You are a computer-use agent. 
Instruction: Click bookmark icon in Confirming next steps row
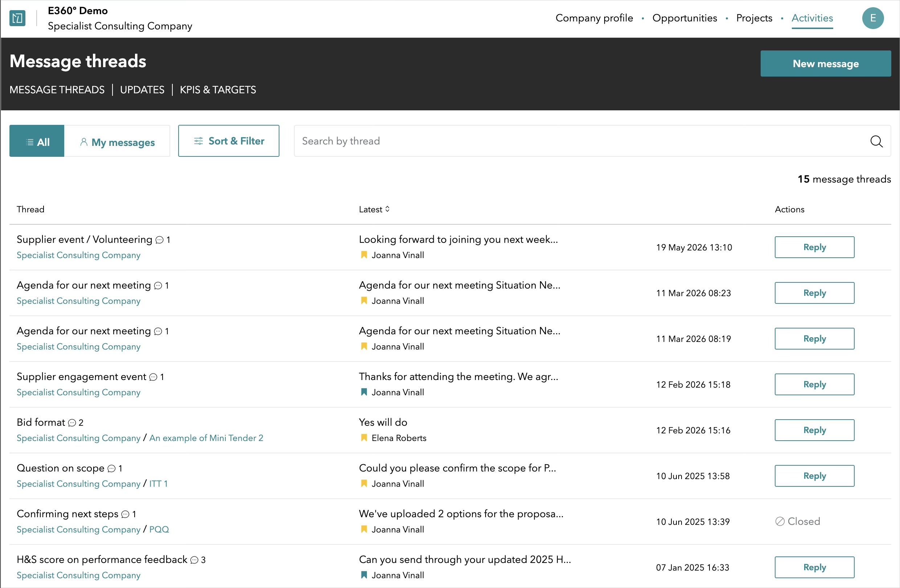pos(364,530)
